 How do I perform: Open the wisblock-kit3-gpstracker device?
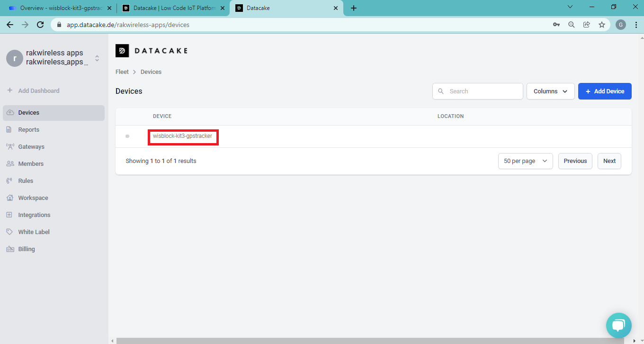click(x=182, y=136)
